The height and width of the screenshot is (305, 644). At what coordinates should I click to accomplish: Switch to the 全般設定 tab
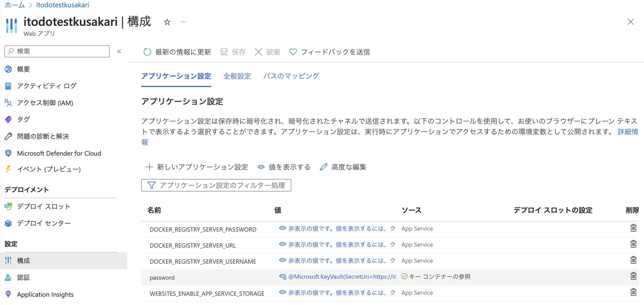237,76
